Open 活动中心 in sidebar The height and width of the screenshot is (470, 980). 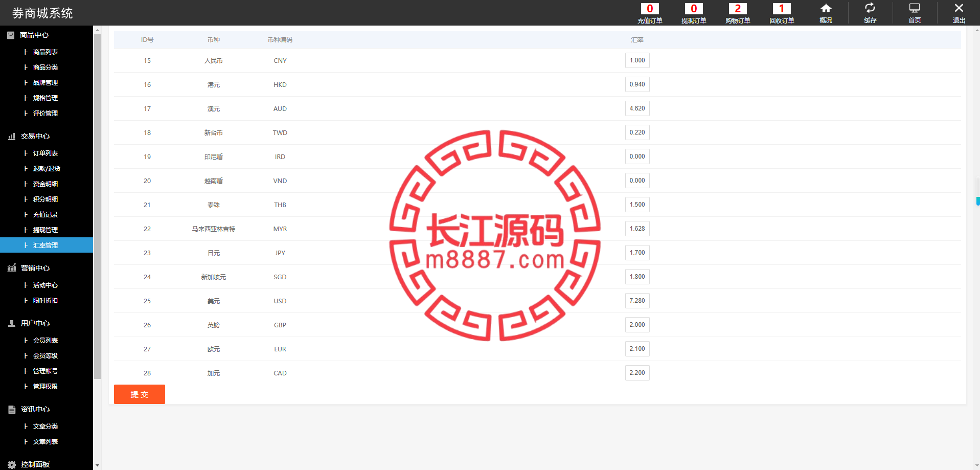(x=45, y=285)
